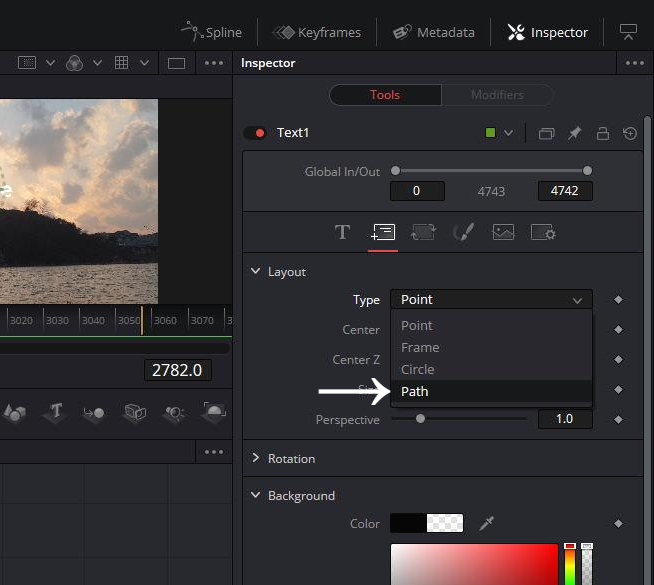Switch to the Modifiers tab

[x=497, y=95]
